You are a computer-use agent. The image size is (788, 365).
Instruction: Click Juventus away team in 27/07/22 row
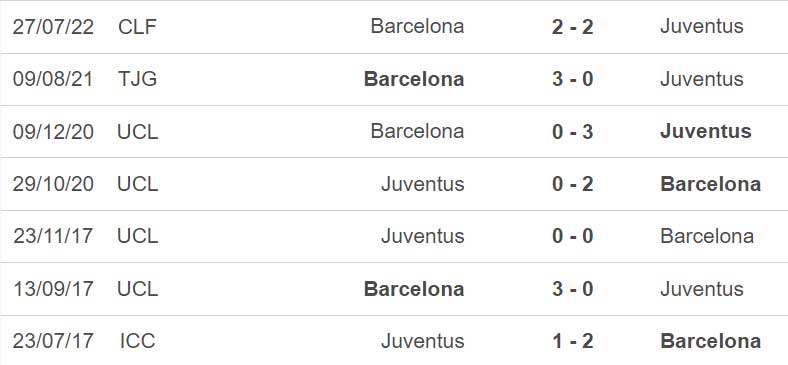tap(702, 26)
